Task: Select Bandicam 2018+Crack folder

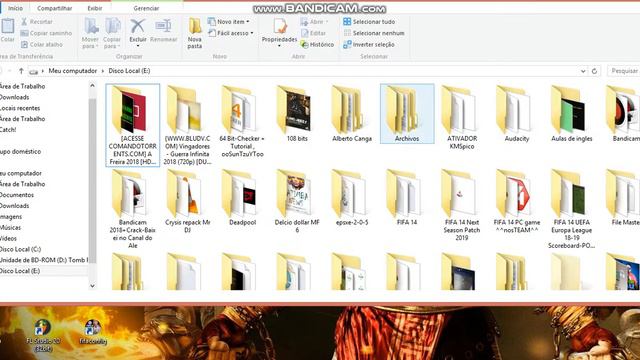Action: pos(133,209)
